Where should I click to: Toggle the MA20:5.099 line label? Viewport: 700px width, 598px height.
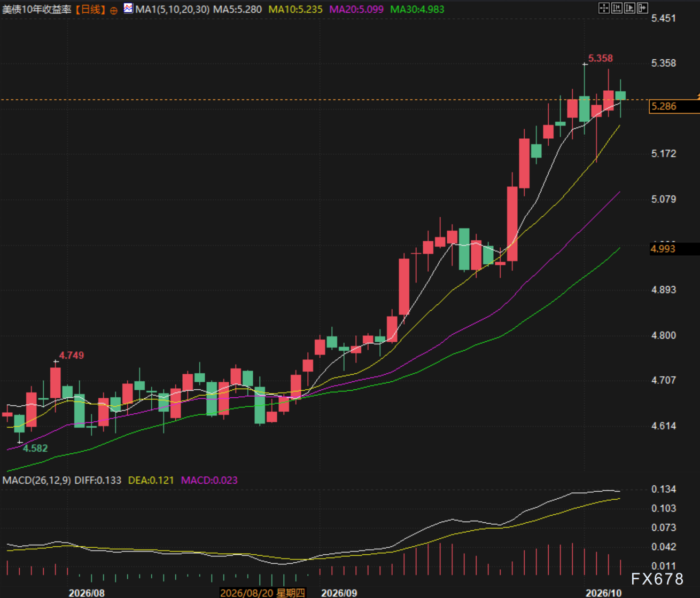(x=356, y=10)
